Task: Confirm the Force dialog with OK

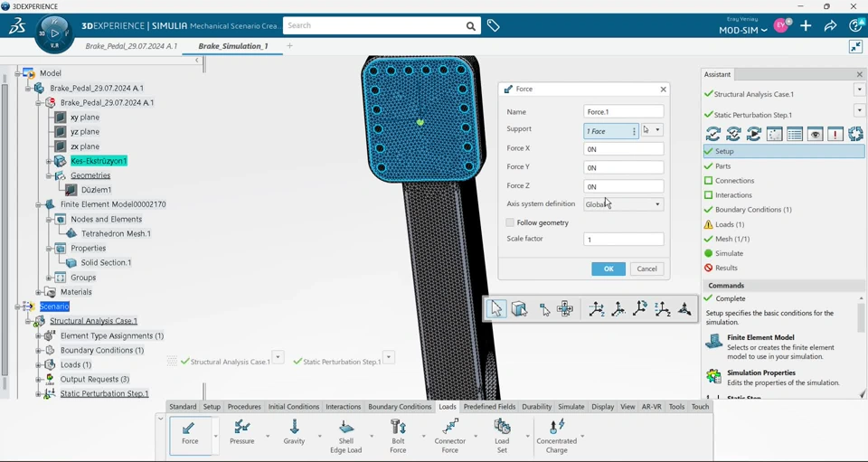Action: pyautogui.click(x=609, y=269)
